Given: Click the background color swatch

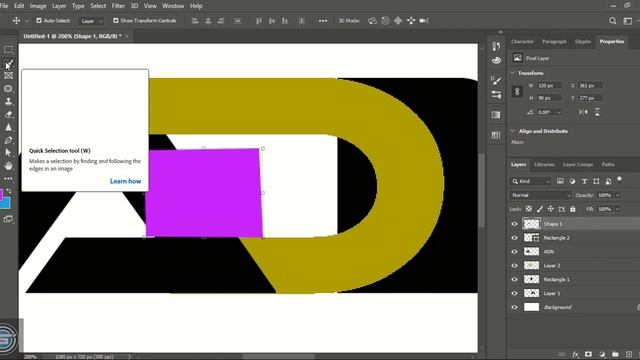Looking at the screenshot, I should coord(6,203).
